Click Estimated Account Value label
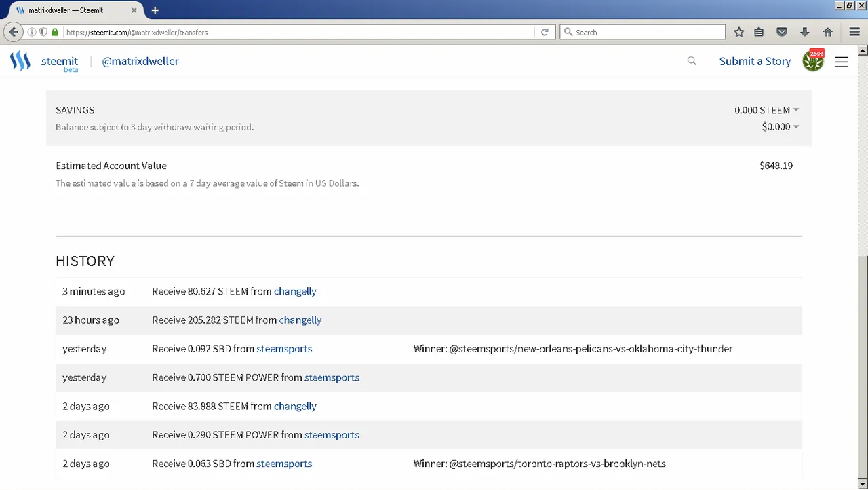The width and height of the screenshot is (868, 490). click(x=111, y=166)
